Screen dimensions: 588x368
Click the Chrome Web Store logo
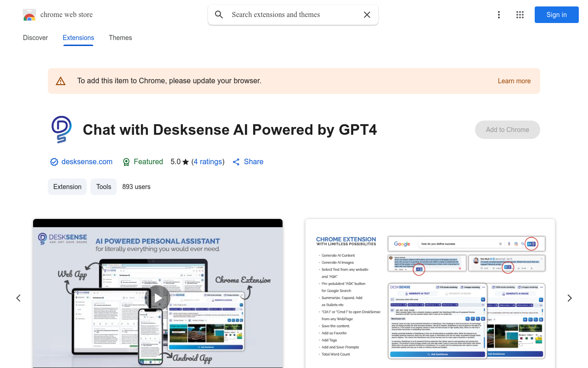click(x=29, y=15)
